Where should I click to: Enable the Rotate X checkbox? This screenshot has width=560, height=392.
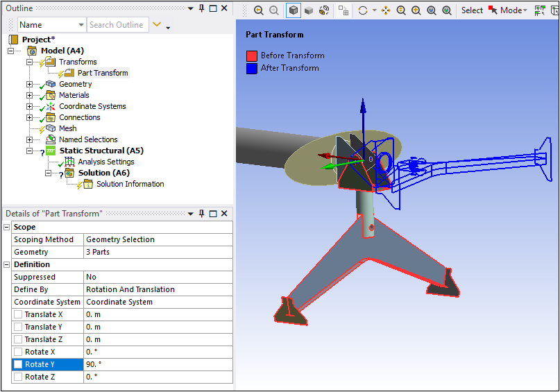click(x=18, y=352)
